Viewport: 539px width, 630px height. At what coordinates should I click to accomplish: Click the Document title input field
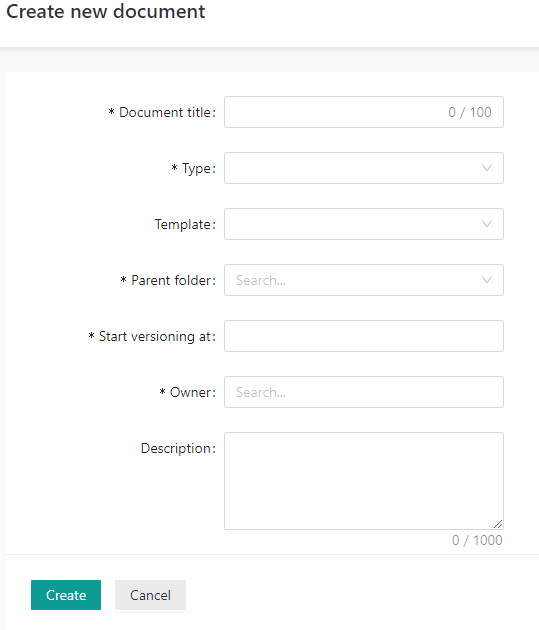tap(363, 112)
